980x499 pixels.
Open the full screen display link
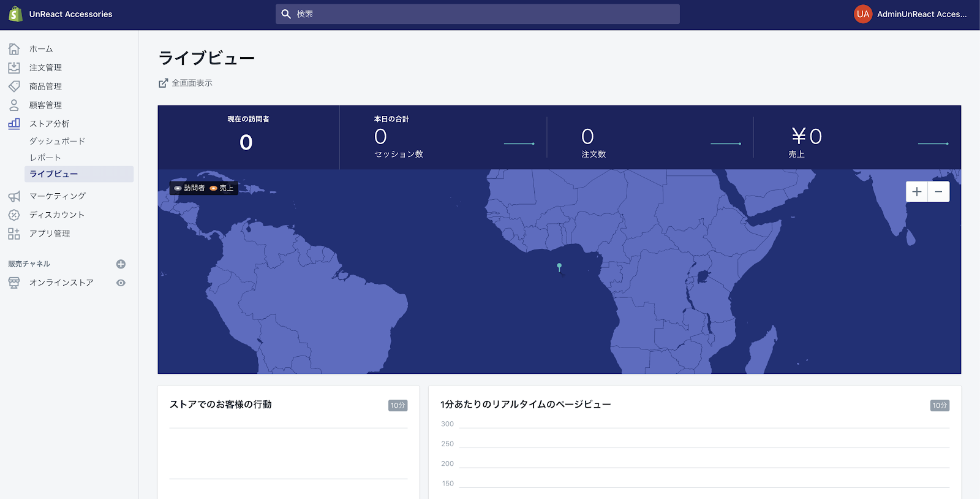point(186,83)
